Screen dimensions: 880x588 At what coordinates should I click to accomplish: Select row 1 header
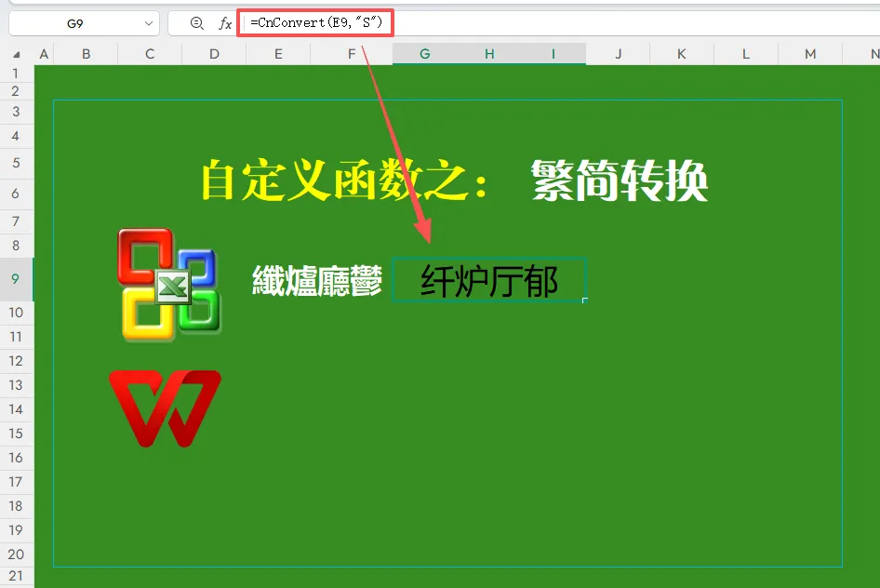click(x=16, y=73)
